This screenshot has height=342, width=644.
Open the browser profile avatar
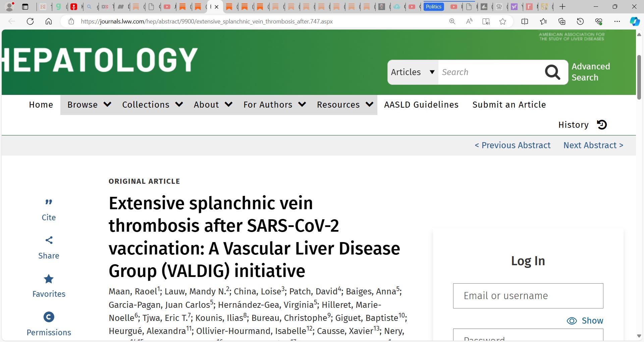click(x=10, y=6)
